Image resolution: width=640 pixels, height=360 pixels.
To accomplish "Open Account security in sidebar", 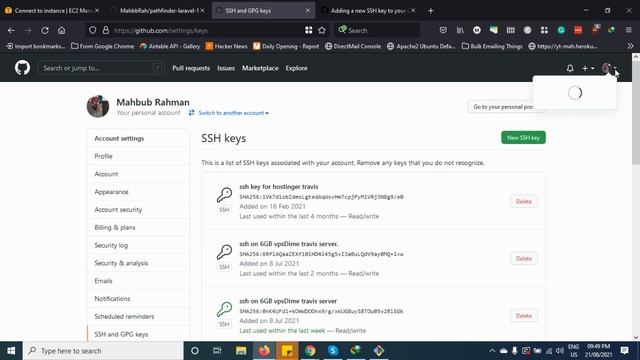I will (138, 209).
